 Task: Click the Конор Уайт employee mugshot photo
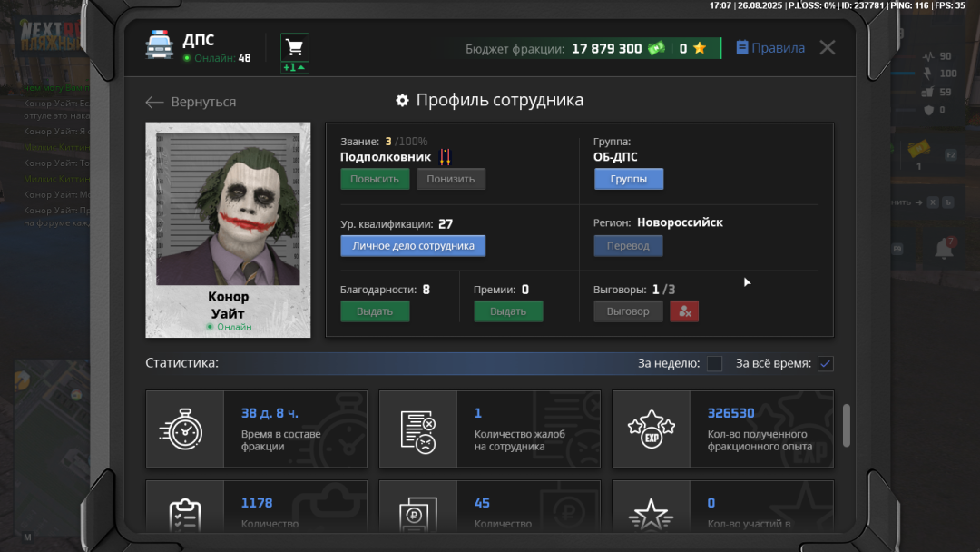point(228,208)
